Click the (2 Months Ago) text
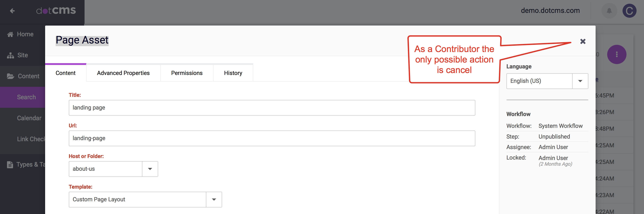 click(x=555, y=164)
